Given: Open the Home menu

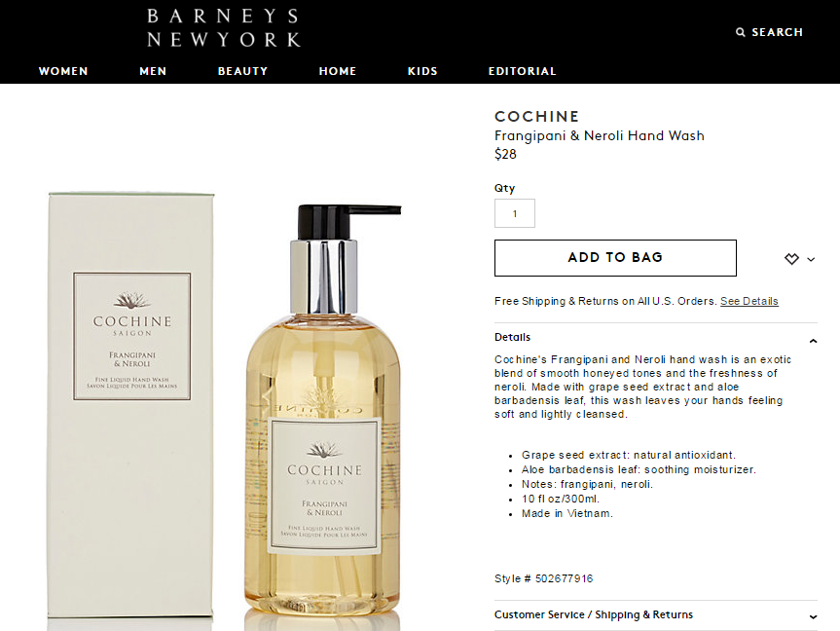Looking at the screenshot, I should (x=338, y=71).
